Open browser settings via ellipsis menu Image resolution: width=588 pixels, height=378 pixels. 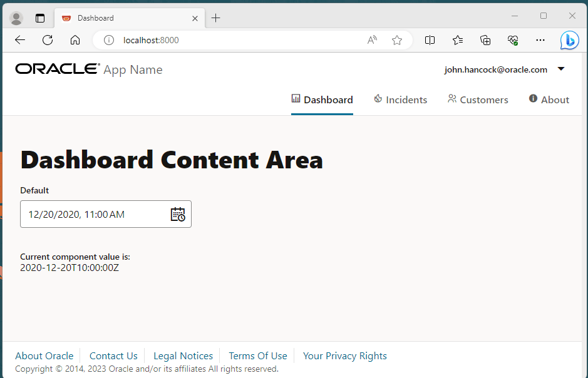pyautogui.click(x=540, y=40)
